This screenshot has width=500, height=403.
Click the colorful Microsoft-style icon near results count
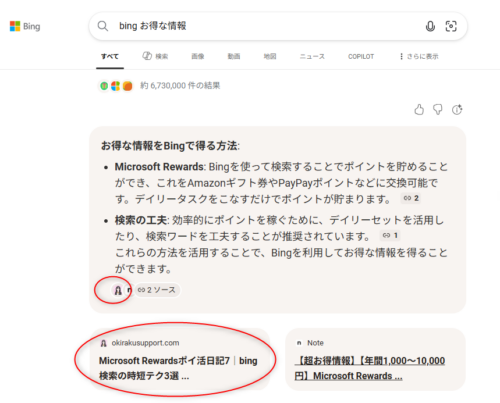point(115,86)
